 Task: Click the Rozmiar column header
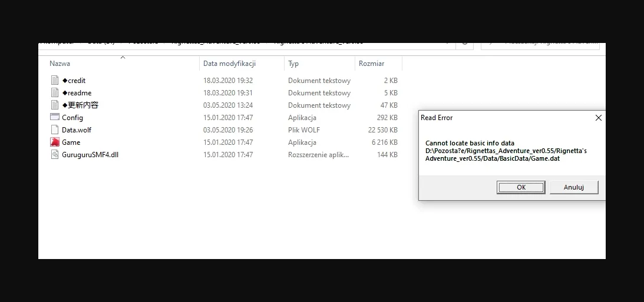[x=371, y=64]
